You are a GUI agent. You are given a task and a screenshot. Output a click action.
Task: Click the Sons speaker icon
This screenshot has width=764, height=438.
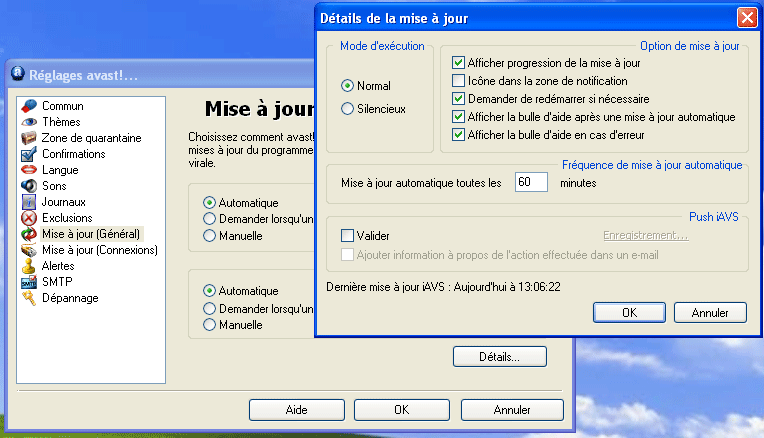coord(29,186)
